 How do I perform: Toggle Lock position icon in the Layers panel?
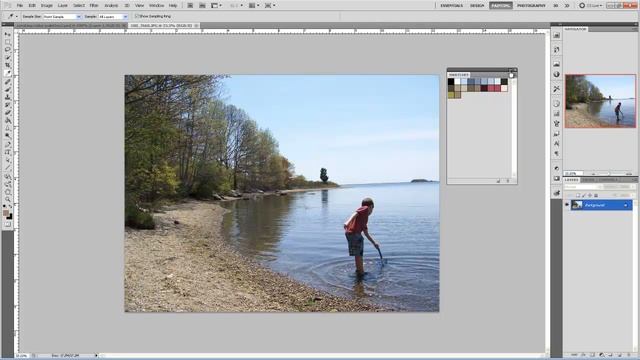590,196
